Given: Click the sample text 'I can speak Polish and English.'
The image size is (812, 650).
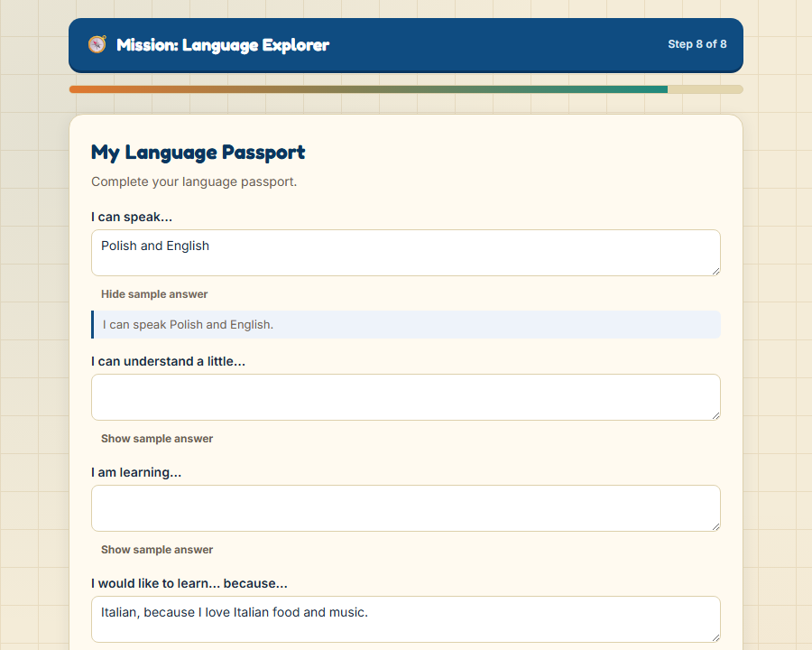Looking at the screenshot, I should point(188,324).
